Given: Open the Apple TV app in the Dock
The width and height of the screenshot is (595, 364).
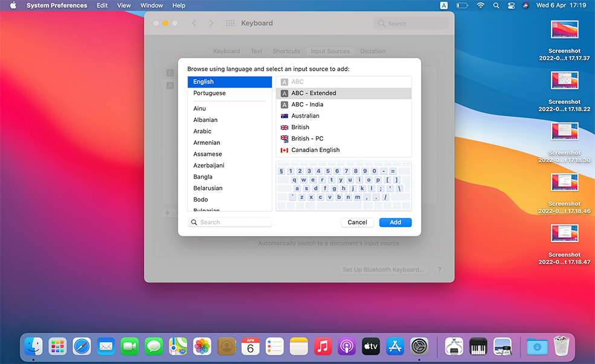Looking at the screenshot, I should pyautogui.click(x=371, y=346).
